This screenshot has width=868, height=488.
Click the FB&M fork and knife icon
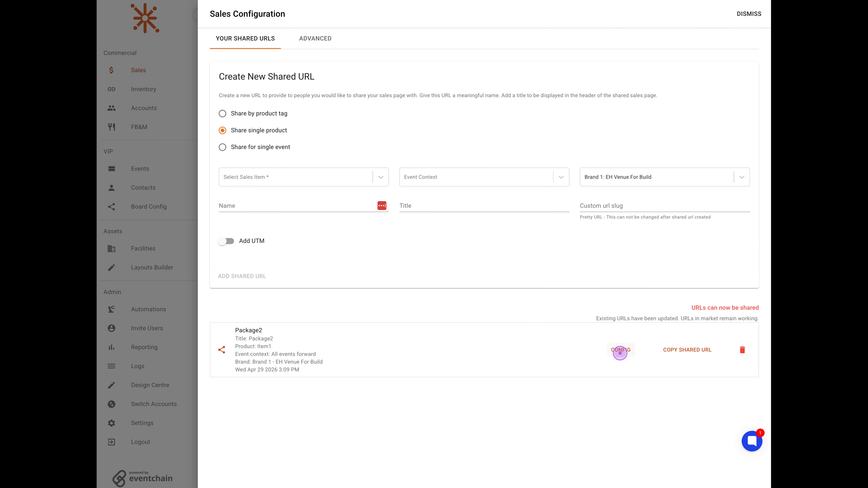point(112,127)
